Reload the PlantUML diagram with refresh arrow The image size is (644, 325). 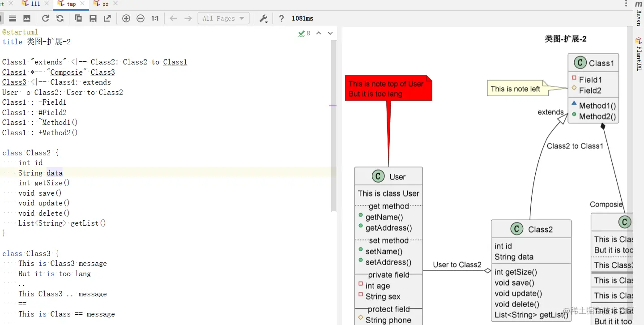tap(46, 18)
